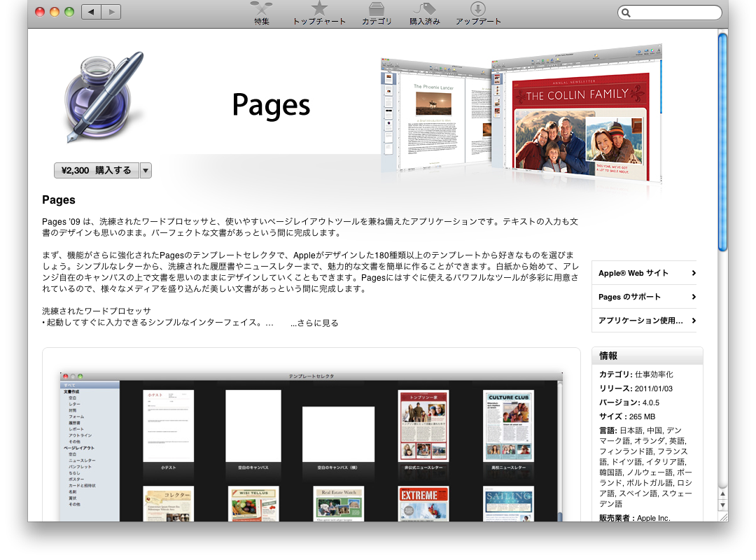Select the CULTURE CLUB template thumbnail
Image resolution: width=756 pixels, height=560 pixels.
(508, 426)
